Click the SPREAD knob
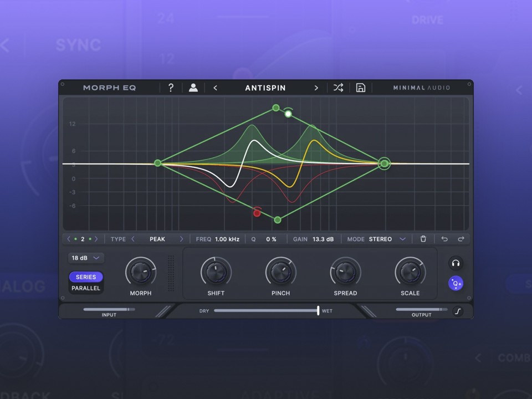 pyautogui.click(x=345, y=272)
